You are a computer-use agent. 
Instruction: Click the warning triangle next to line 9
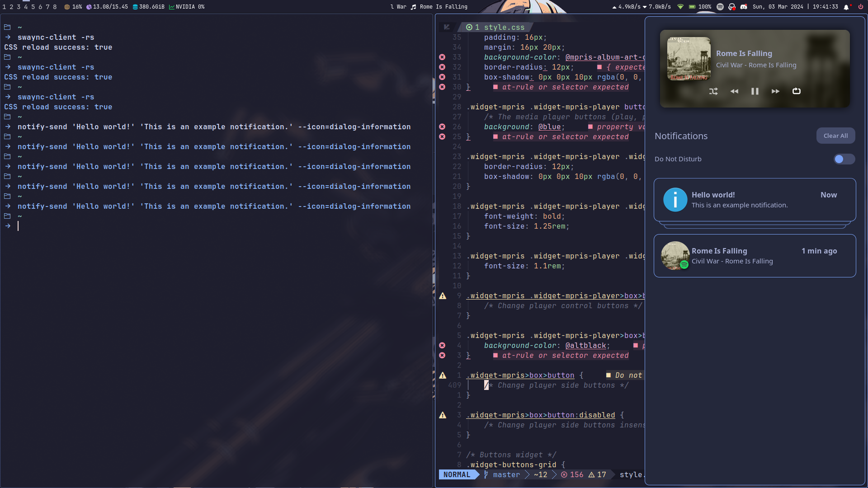click(x=443, y=296)
